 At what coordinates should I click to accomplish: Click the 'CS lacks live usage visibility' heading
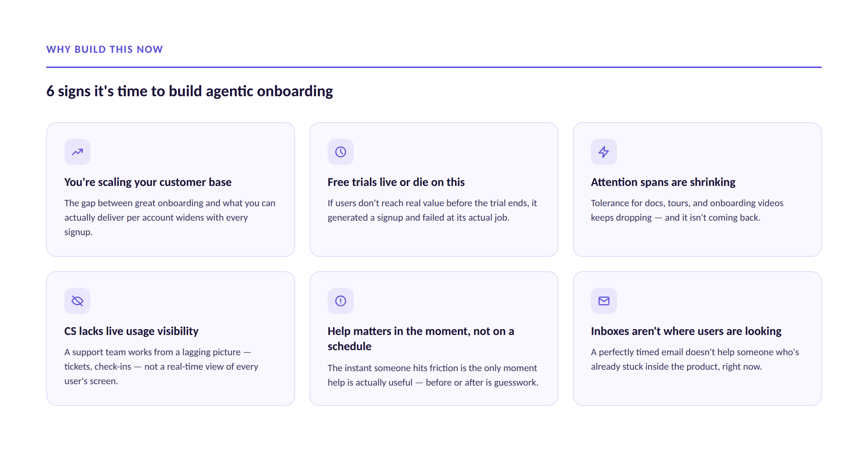131,331
